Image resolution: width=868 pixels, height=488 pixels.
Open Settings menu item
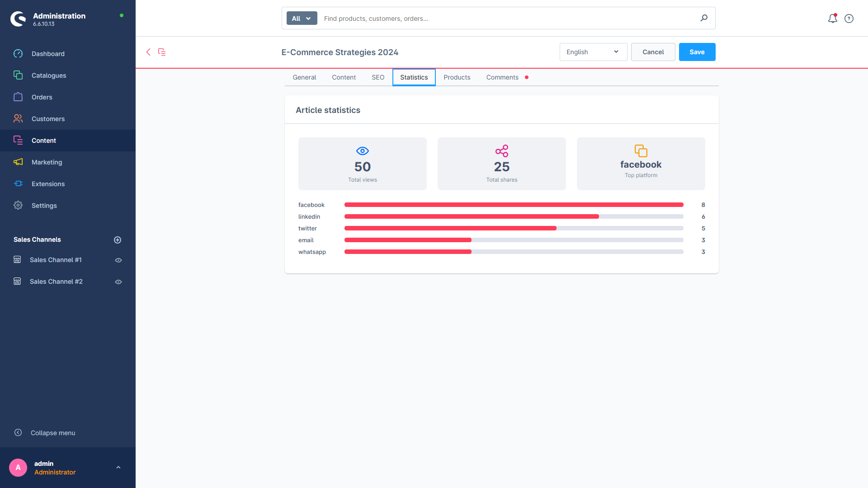coord(68,206)
